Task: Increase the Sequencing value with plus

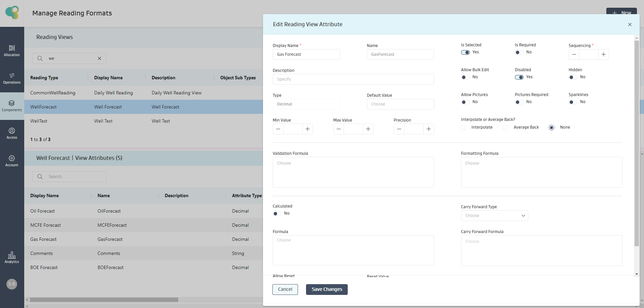Action: click(603, 54)
